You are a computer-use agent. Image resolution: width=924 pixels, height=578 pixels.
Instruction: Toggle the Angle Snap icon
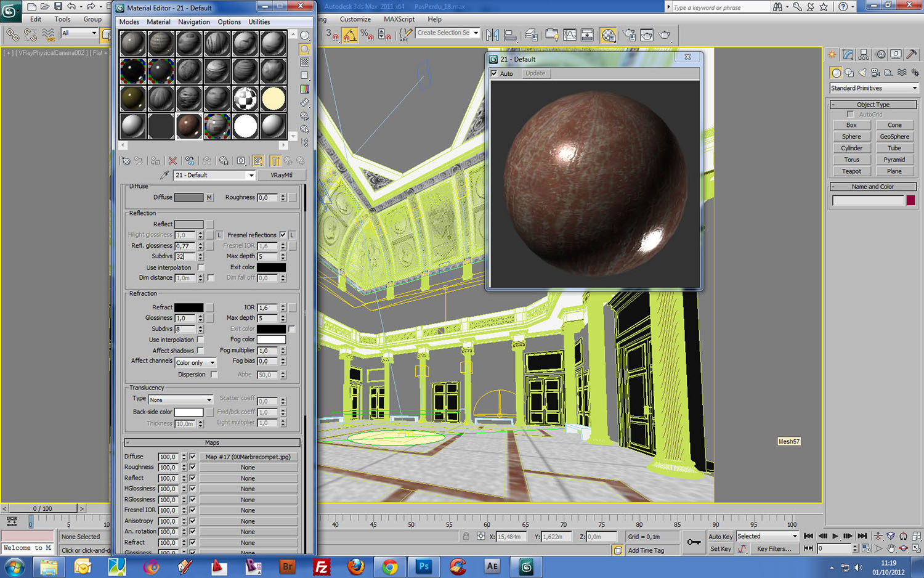[x=350, y=36]
